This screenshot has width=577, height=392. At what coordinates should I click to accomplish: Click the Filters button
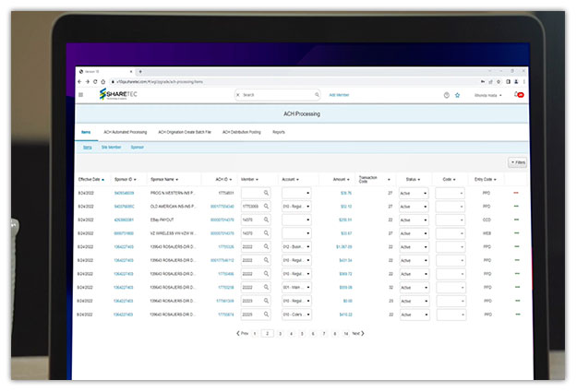pos(517,162)
